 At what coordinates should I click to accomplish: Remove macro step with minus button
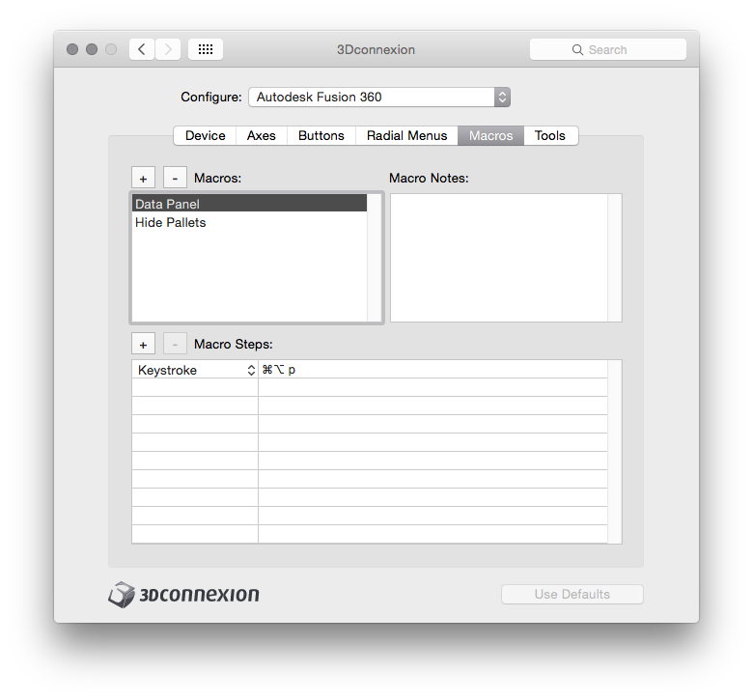click(x=175, y=344)
